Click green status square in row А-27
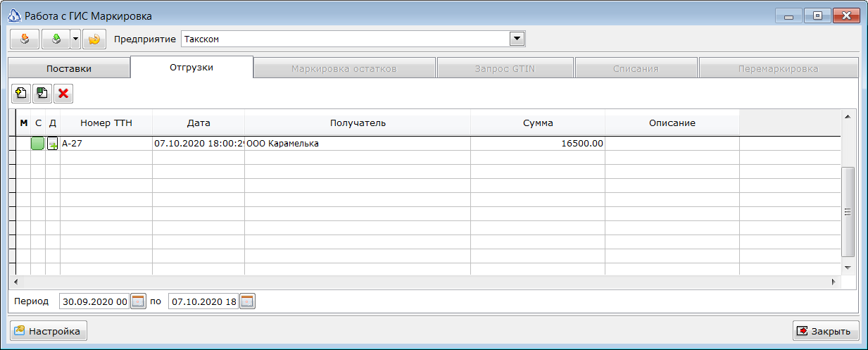868x350 pixels. click(x=38, y=144)
